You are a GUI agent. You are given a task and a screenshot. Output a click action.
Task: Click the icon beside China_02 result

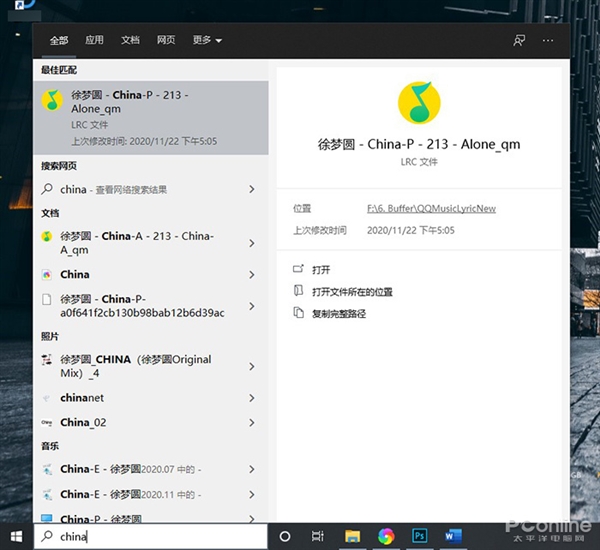(x=47, y=423)
